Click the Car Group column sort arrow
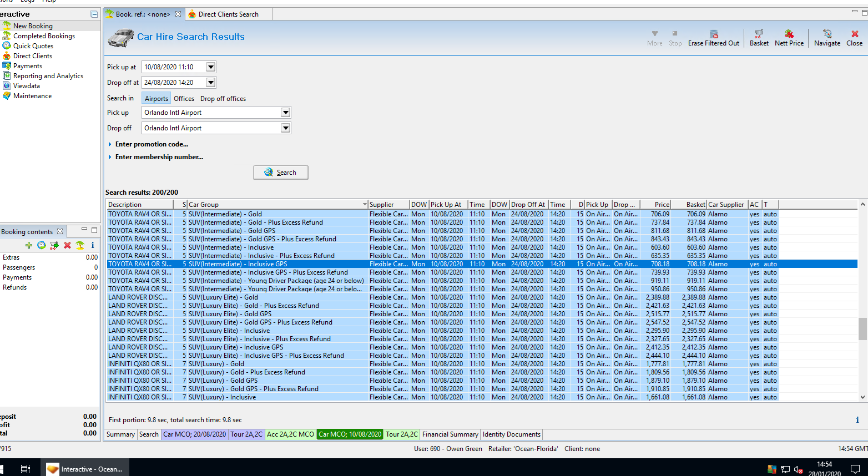Viewport: 868px width, 476px height. coord(365,205)
